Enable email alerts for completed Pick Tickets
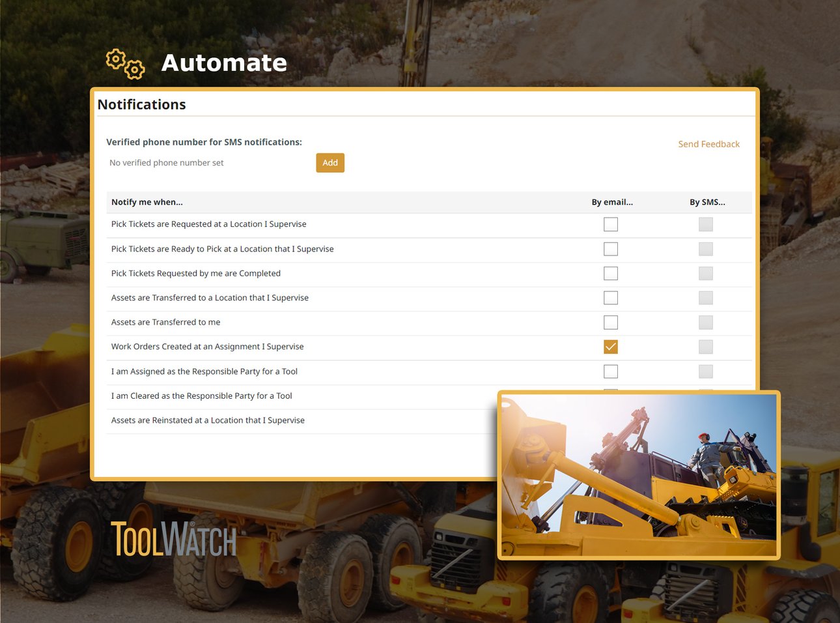 pyautogui.click(x=611, y=273)
